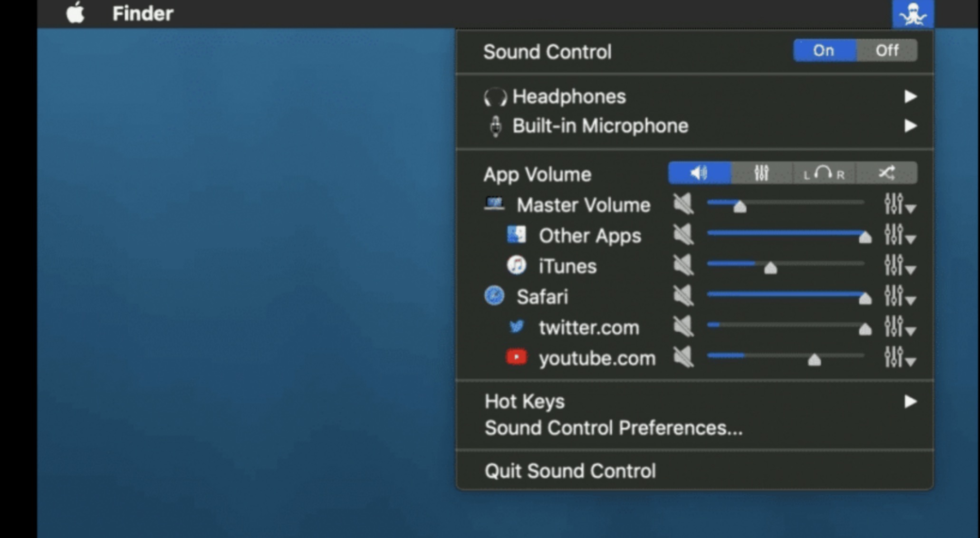Screen dimensions: 980x538
Task: Click the Safari compass icon
Action: point(494,296)
